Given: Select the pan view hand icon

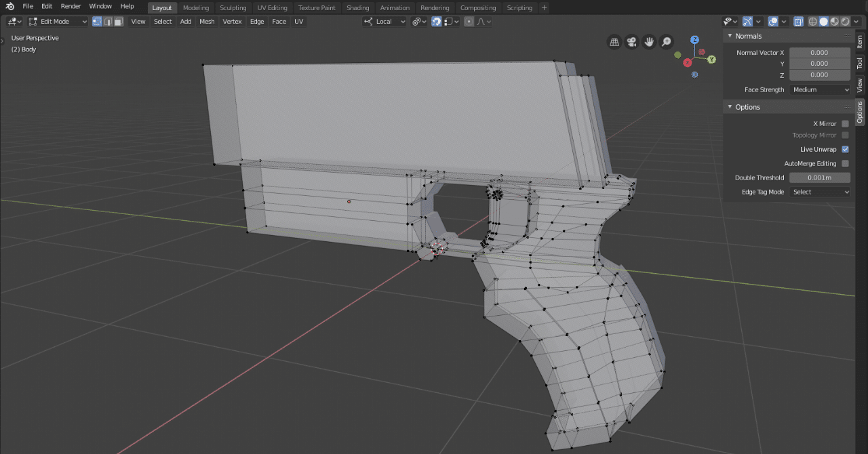Looking at the screenshot, I should point(649,42).
